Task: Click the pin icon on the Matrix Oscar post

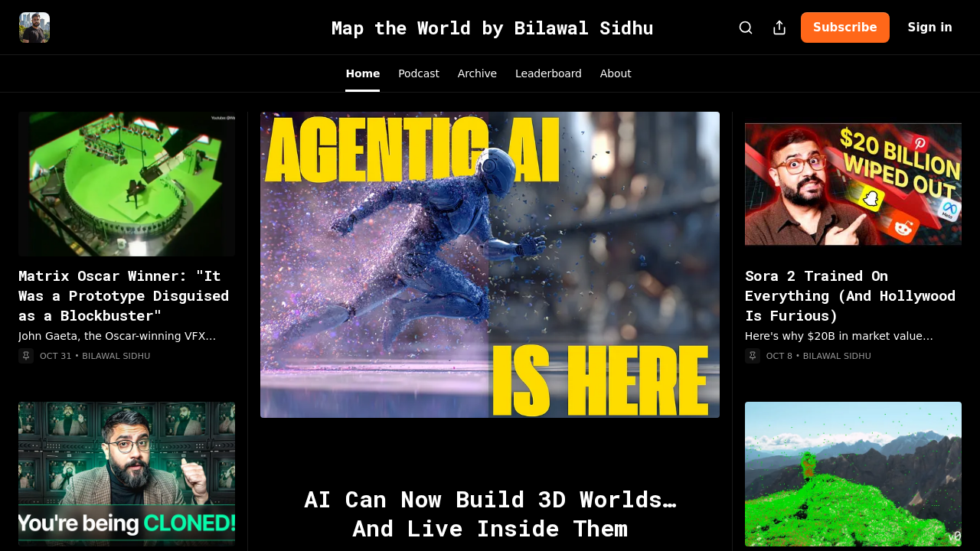Action: [x=25, y=355]
